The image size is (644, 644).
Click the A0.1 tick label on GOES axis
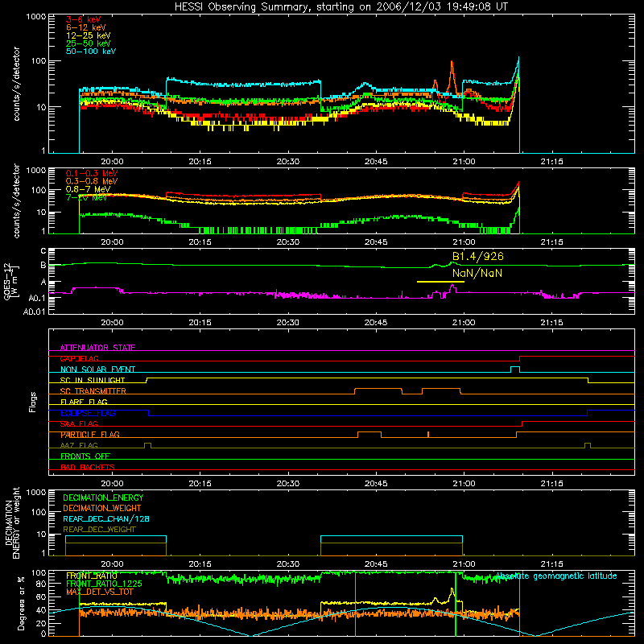coord(36,298)
